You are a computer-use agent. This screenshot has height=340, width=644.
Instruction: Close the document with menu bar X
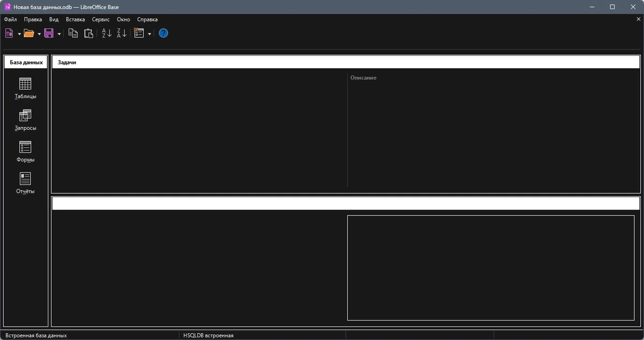638,19
